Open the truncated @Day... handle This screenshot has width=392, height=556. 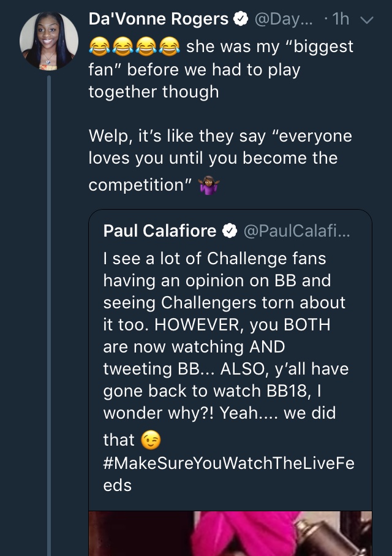pos(284,20)
